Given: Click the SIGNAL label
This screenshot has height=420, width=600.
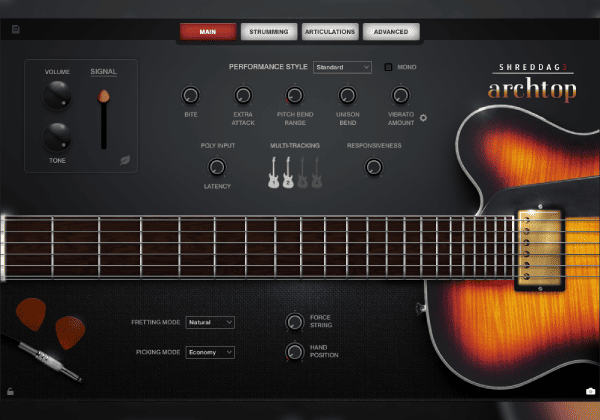Looking at the screenshot, I should pyautogui.click(x=103, y=72).
